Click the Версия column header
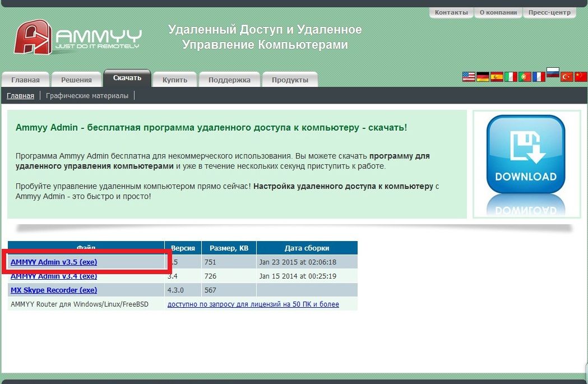The image size is (588, 384). (183, 248)
